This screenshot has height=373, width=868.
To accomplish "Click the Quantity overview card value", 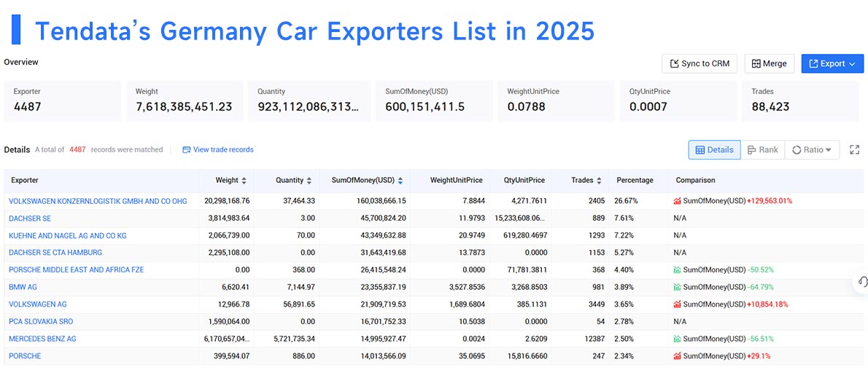I will click(x=308, y=106).
